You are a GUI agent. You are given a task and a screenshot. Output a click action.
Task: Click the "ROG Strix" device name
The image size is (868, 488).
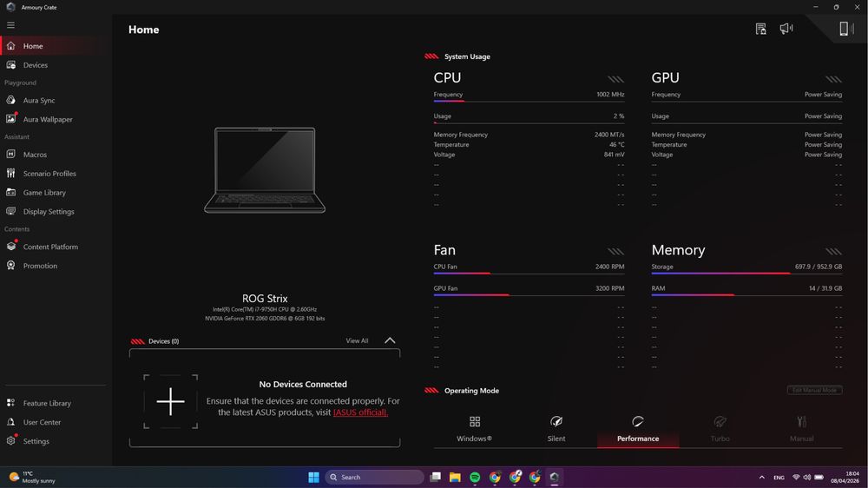pos(265,298)
